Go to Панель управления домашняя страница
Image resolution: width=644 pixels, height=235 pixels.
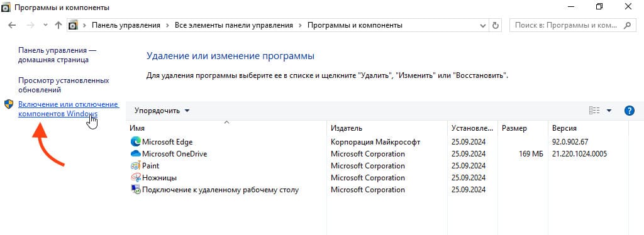tap(57, 55)
